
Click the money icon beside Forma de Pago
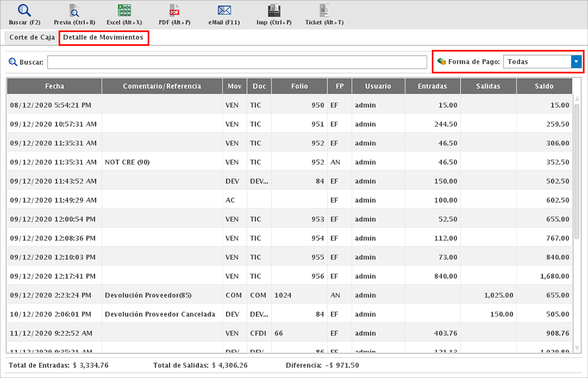pyautogui.click(x=441, y=61)
